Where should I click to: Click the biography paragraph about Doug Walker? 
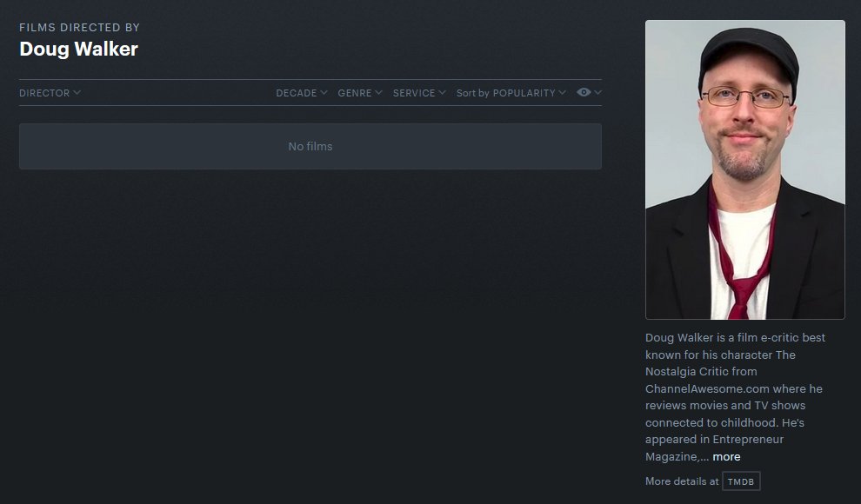tap(736, 396)
